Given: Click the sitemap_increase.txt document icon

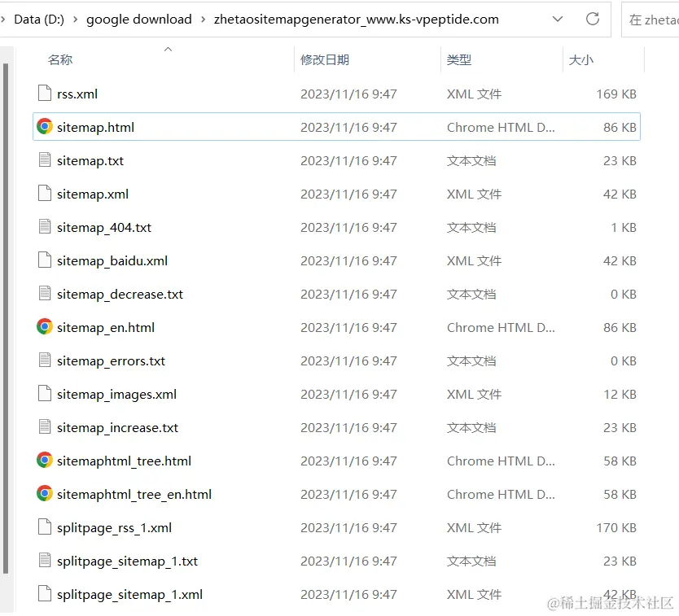Looking at the screenshot, I should click(x=45, y=426).
